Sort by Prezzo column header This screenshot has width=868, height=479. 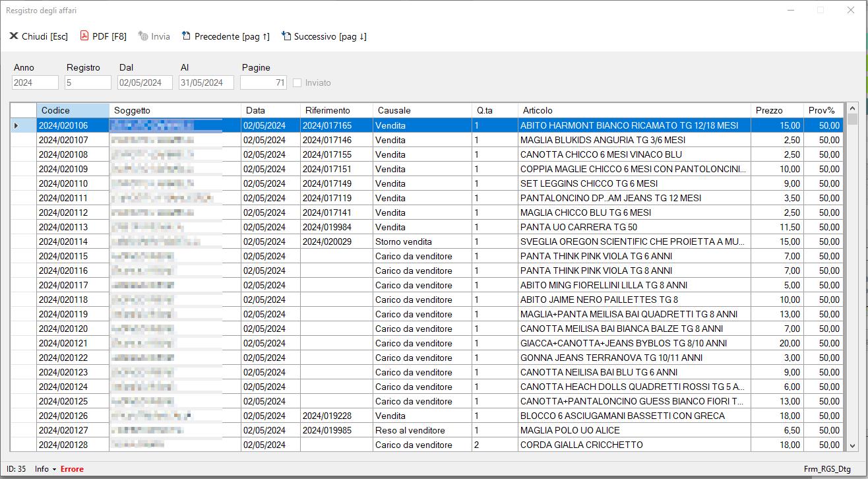pyautogui.click(x=778, y=110)
